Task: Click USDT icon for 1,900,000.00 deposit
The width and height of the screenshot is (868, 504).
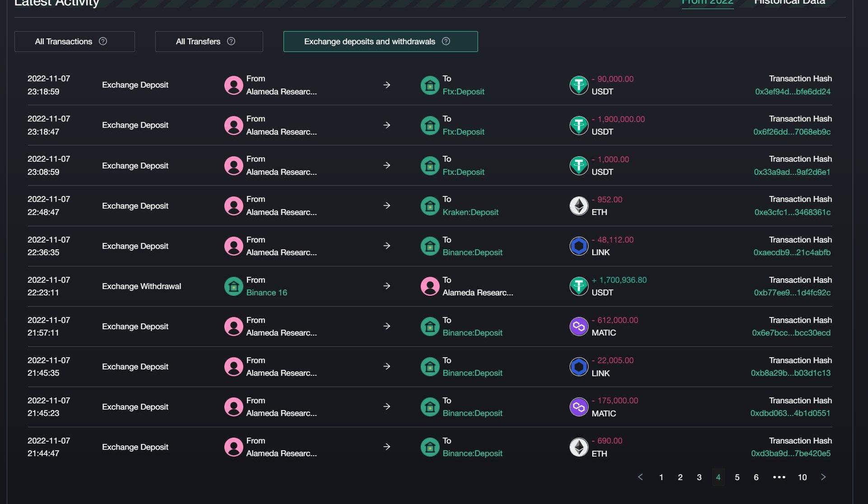Action: point(579,126)
